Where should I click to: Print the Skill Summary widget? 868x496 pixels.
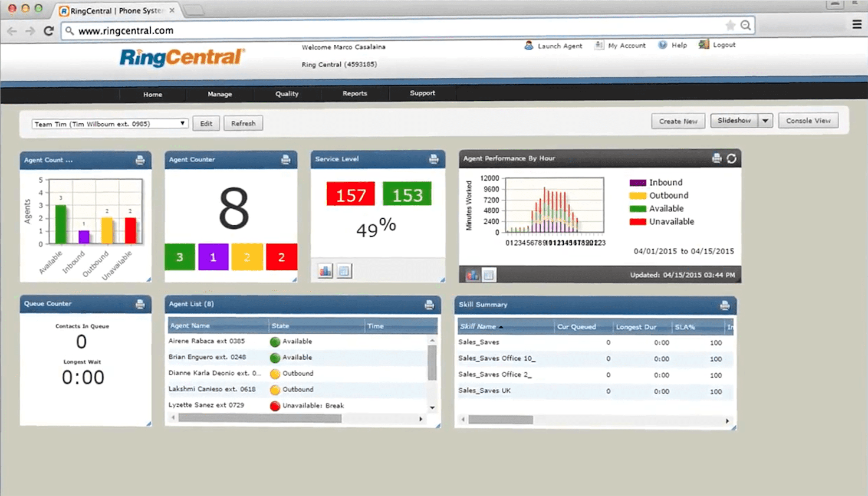tap(725, 305)
